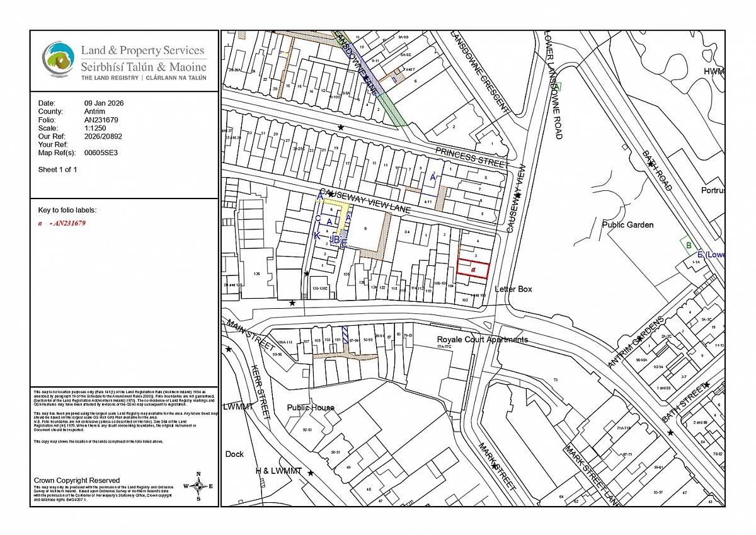The height and width of the screenshot is (535, 756).
Task: Click the green hatched area on Lansdowne Lane
Action: point(395,112)
